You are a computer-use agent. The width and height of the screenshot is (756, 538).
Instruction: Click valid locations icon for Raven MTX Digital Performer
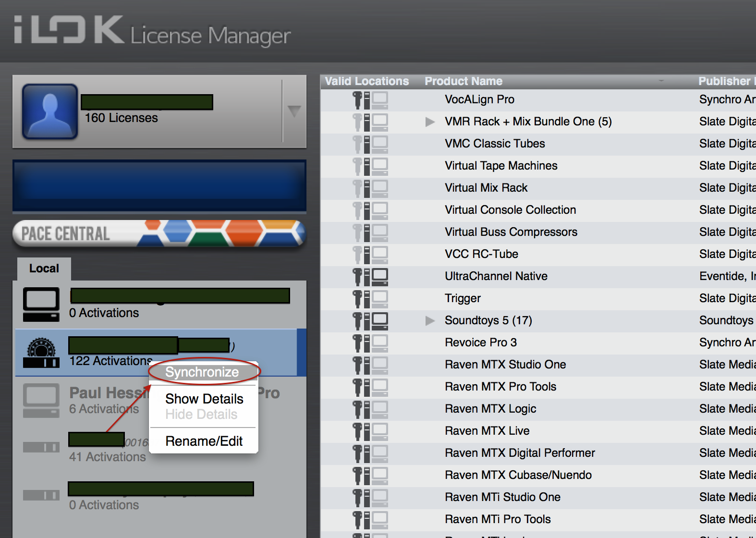coord(370,453)
